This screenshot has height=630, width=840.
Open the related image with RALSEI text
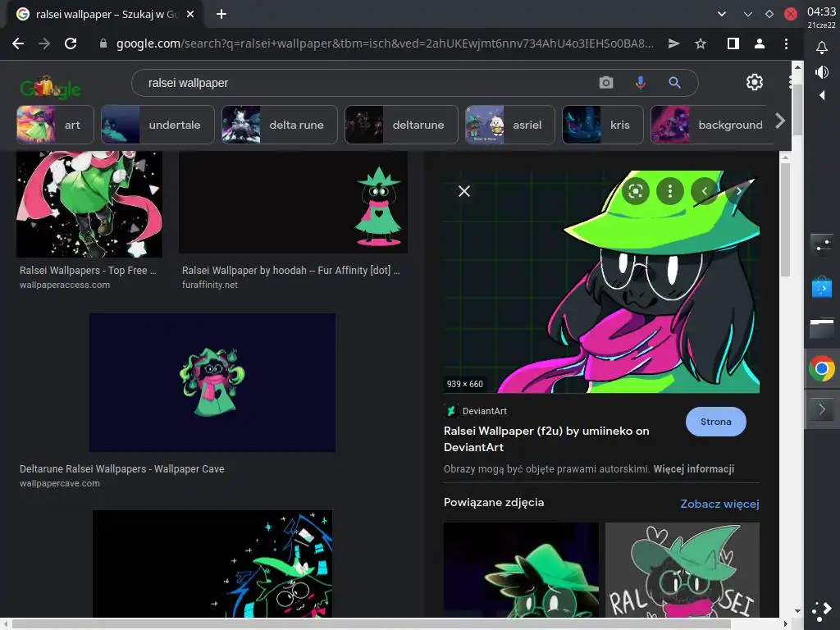(682, 569)
